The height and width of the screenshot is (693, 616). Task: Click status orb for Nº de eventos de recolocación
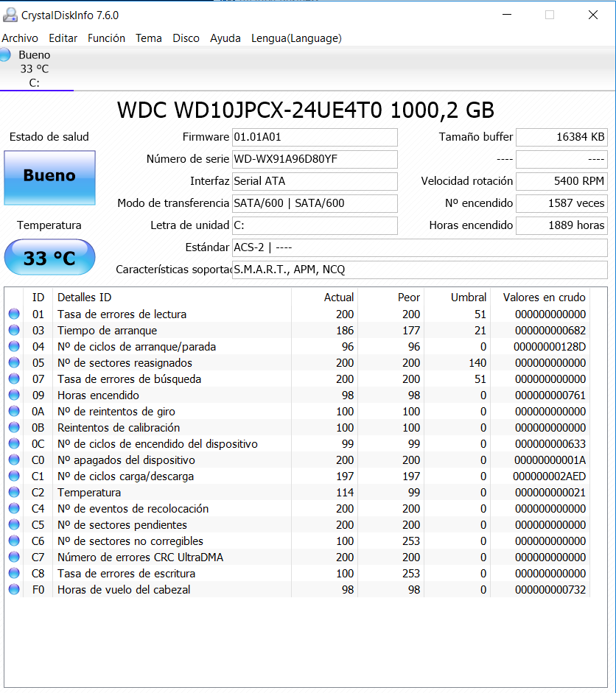pyautogui.click(x=14, y=508)
